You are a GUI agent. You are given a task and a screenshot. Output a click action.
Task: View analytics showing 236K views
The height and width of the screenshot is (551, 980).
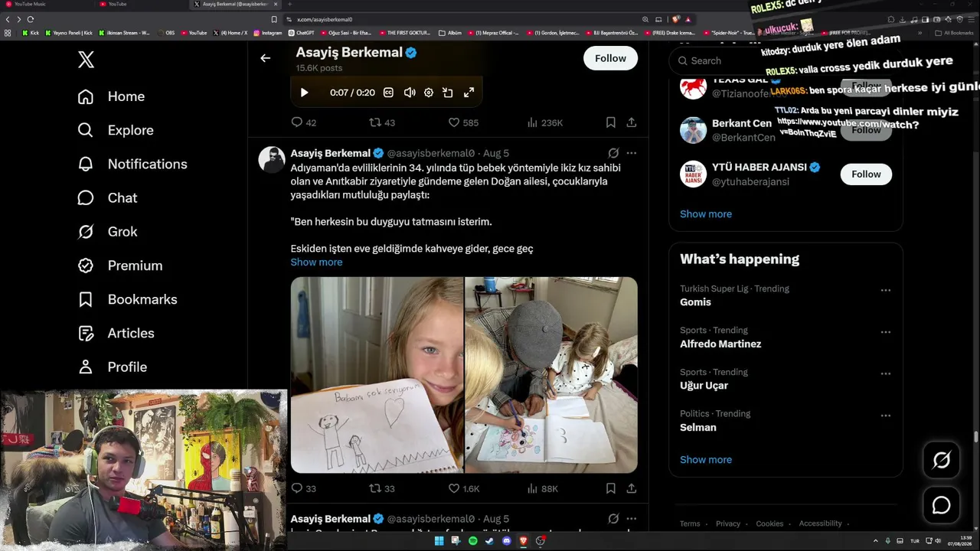(544, 122)
